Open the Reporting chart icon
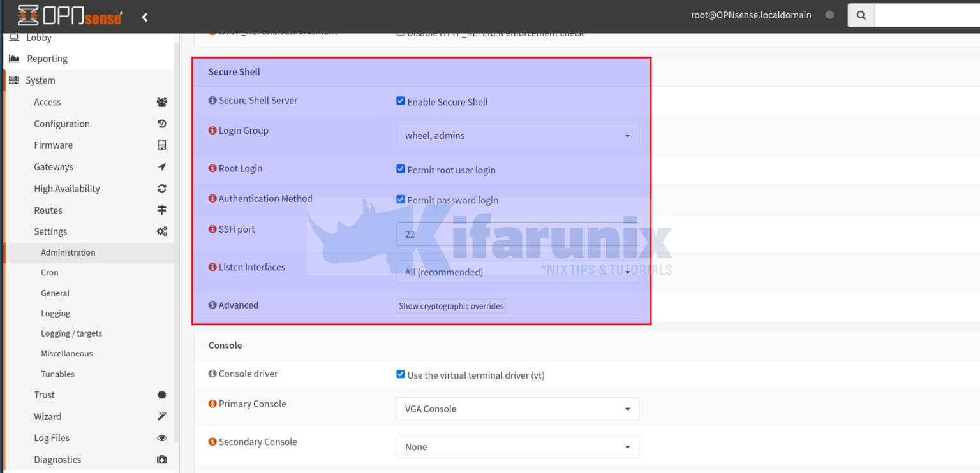This screenshot has width=980, height=473. click(14, 58)
